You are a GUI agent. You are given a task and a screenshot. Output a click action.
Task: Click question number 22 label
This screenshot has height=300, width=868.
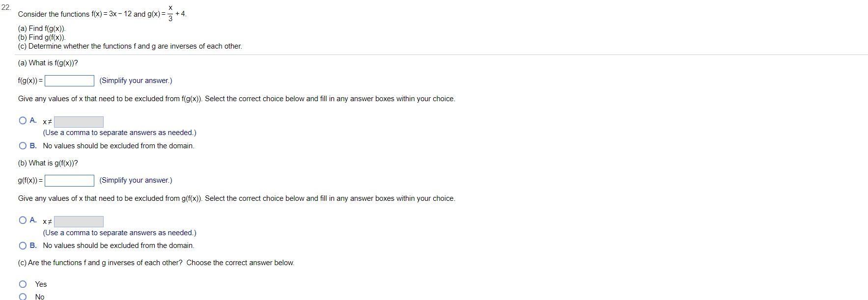(6, 7)
